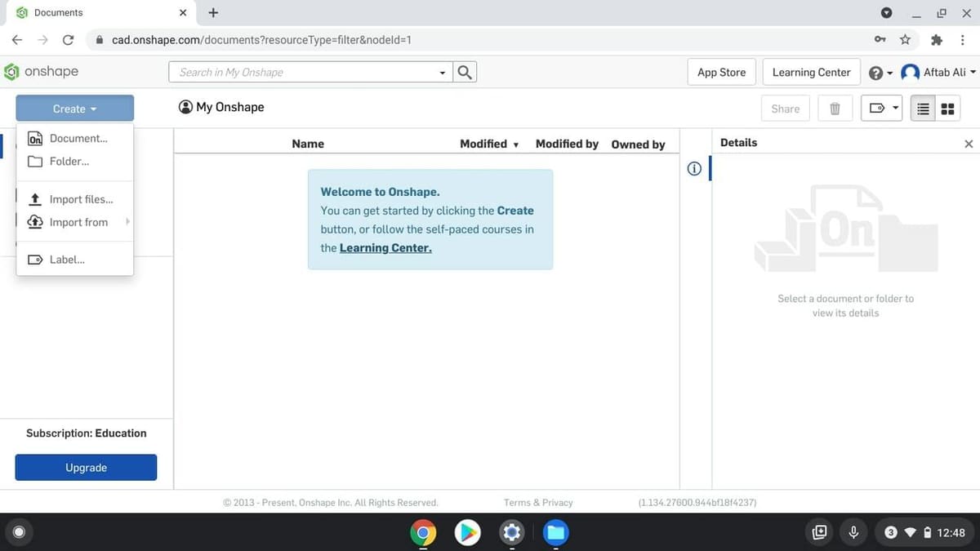Click the trash delete icon

(x=835, y=109)
